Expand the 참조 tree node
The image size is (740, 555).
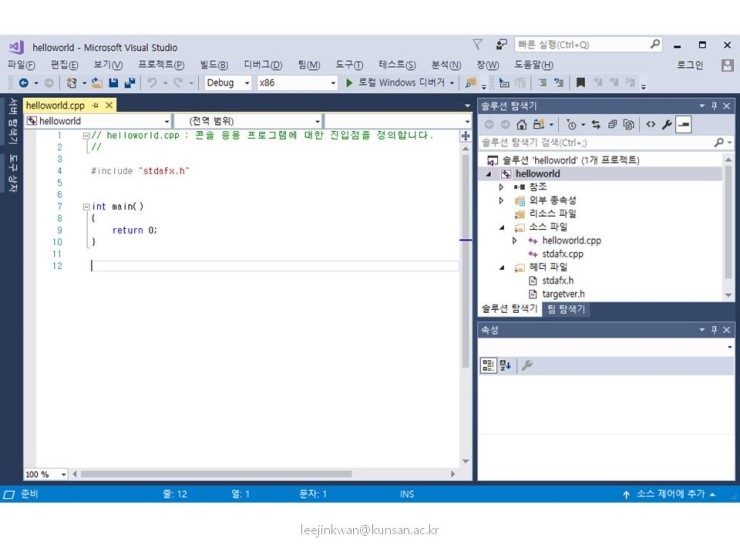(x=501, y=187)
